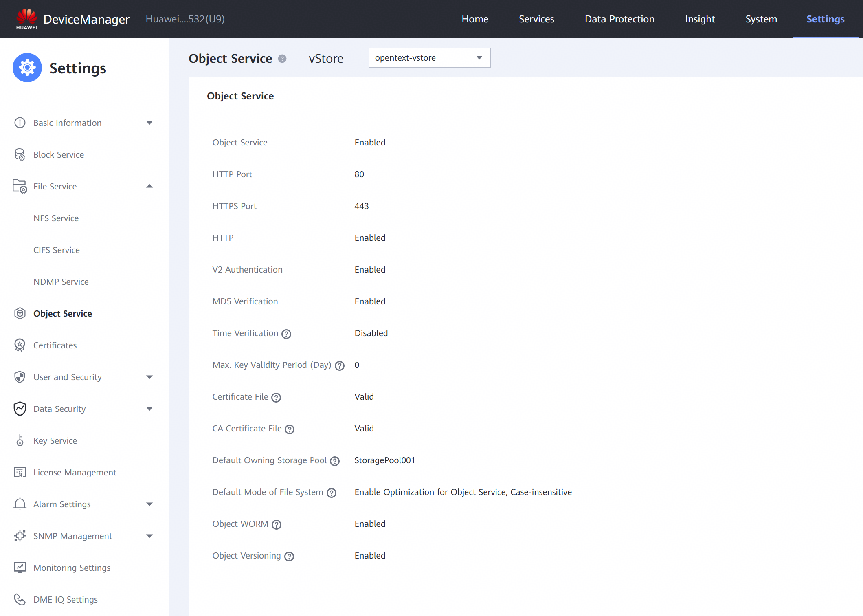Click help icon next to Time Verification
863x616 pixels.
(286, 334)
